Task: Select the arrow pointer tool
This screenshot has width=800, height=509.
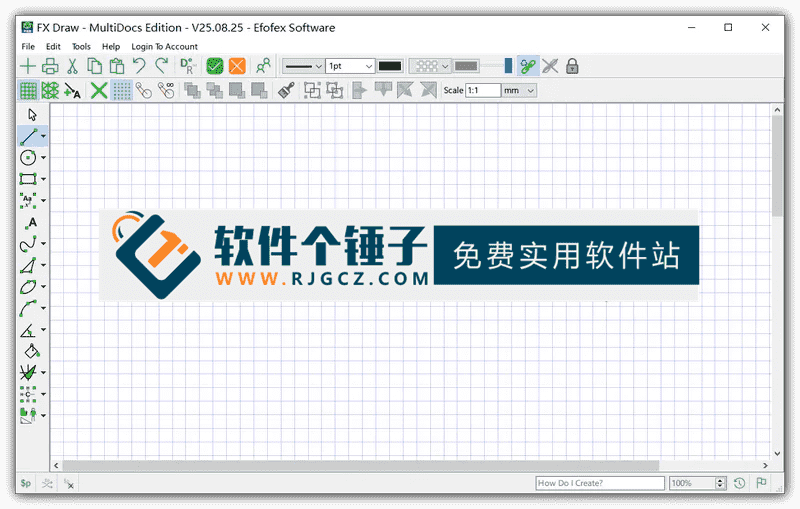Action: pyautogui.click(x=32, y=115)
